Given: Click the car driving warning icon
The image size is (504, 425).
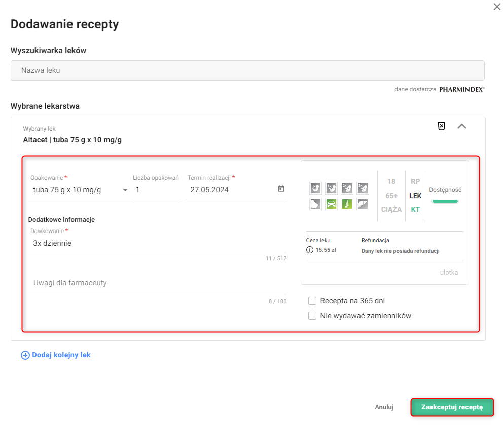Looking at the screenshot, I should coord(331,204).
